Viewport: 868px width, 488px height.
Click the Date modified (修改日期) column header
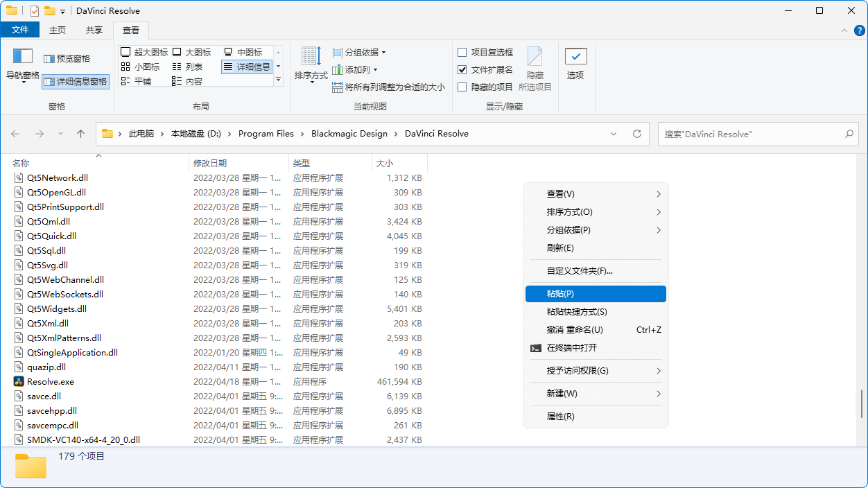tap(238, 163)
